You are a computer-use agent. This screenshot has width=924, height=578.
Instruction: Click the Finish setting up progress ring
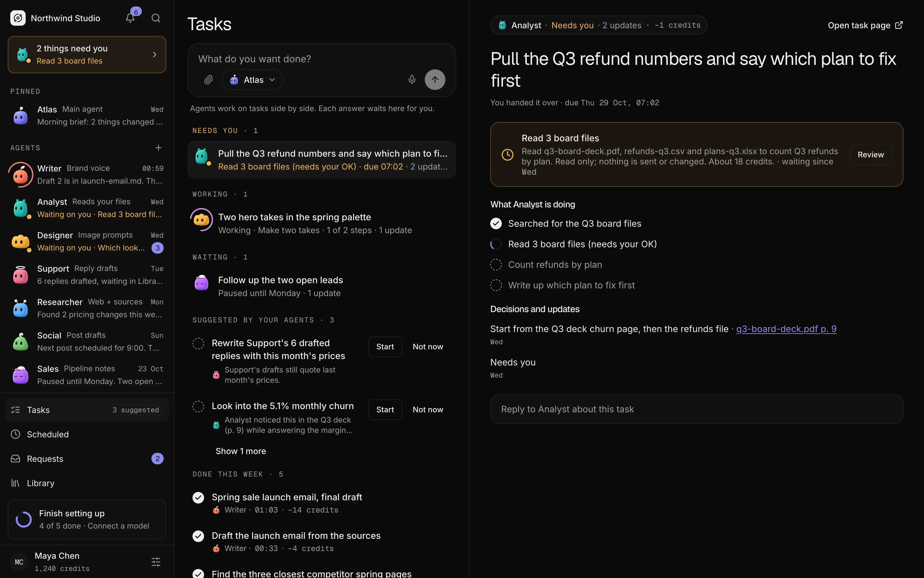tap(24, 519)
